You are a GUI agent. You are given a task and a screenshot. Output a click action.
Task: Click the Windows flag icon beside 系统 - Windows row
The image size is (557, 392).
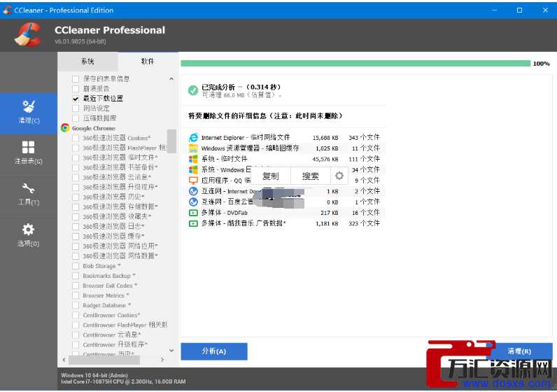193,169
